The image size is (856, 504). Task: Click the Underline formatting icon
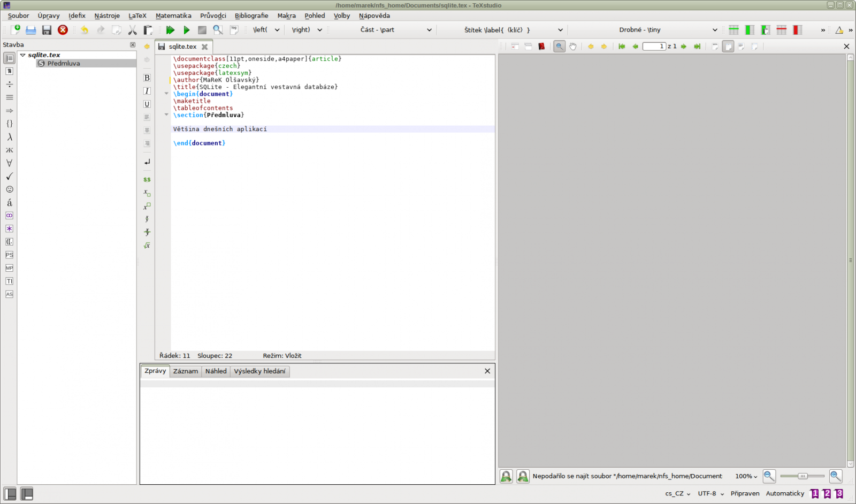(147, 104)
